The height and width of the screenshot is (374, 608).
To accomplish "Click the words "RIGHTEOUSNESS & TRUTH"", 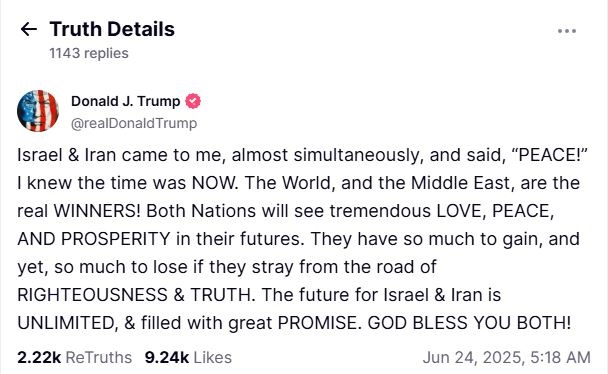I will pyautogui.click(x=134, y=295).
